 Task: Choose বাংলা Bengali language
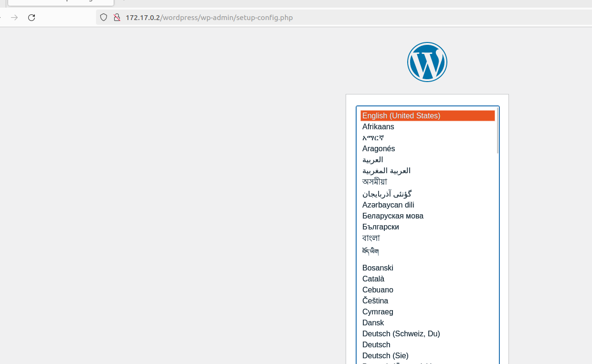coord(427,238)
